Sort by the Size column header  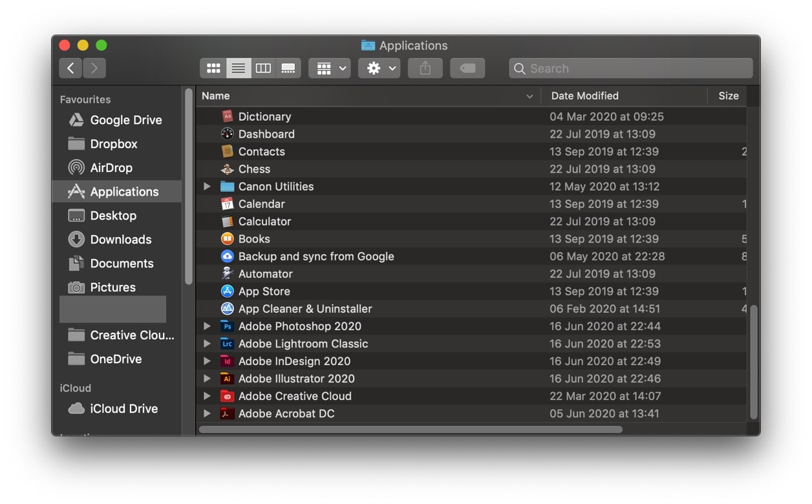coord(728,96)
